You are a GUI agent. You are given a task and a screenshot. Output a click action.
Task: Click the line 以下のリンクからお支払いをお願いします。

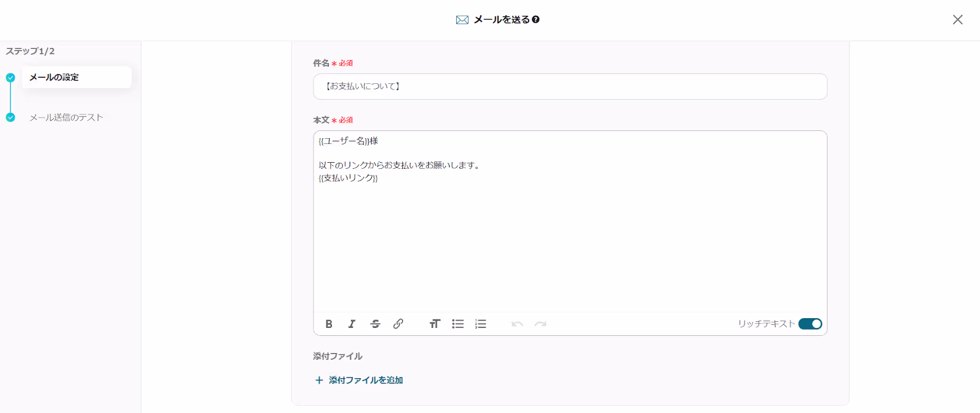[x=400, y=165]
